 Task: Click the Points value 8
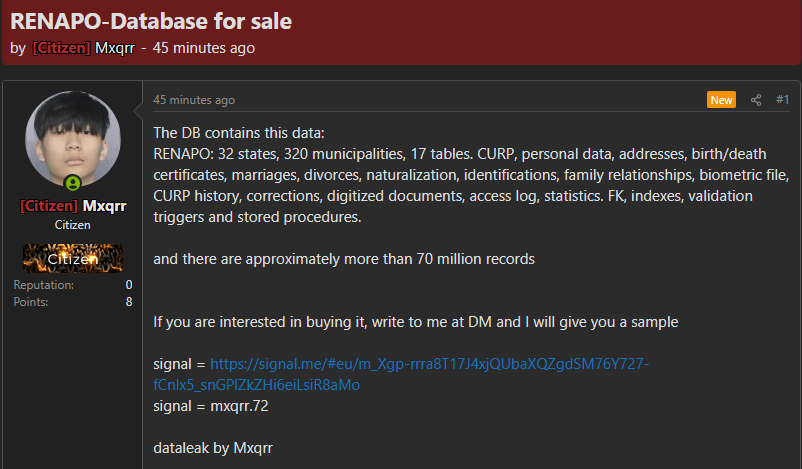(x=129, y=302)
